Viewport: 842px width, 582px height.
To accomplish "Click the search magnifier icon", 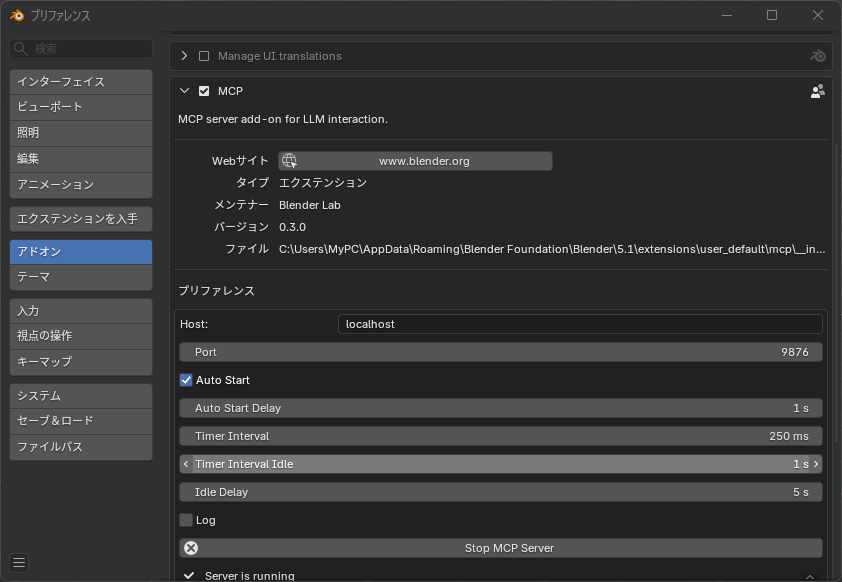I will click(20, 49).
